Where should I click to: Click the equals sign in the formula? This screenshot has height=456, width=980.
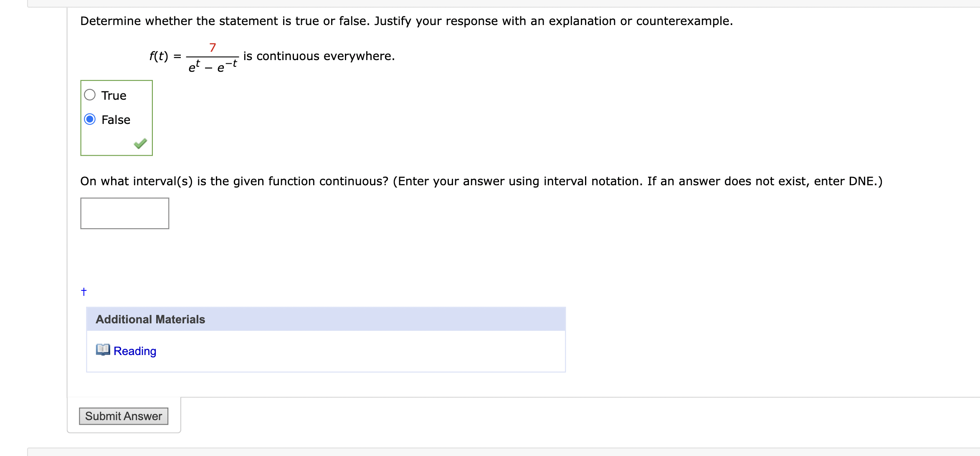tap(177, 56)
